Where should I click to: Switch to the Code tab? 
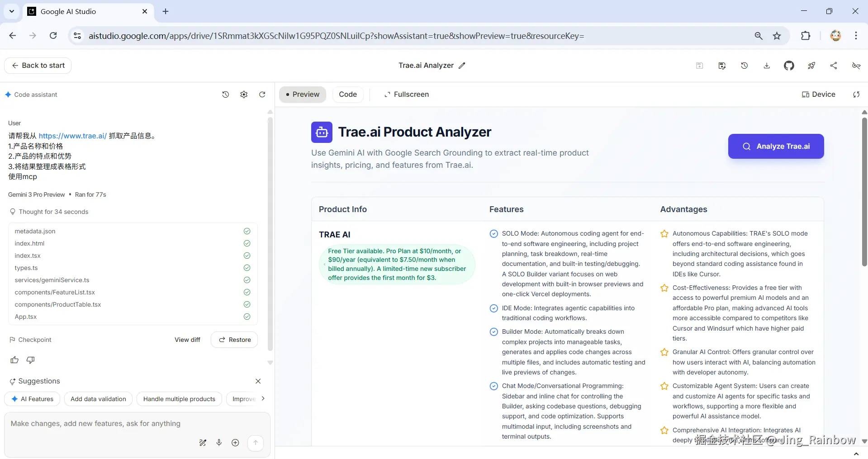pos(347,95)
